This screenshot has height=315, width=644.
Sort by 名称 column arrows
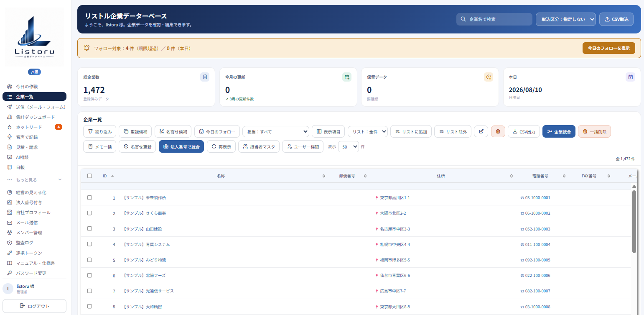[x=323, y=176]
